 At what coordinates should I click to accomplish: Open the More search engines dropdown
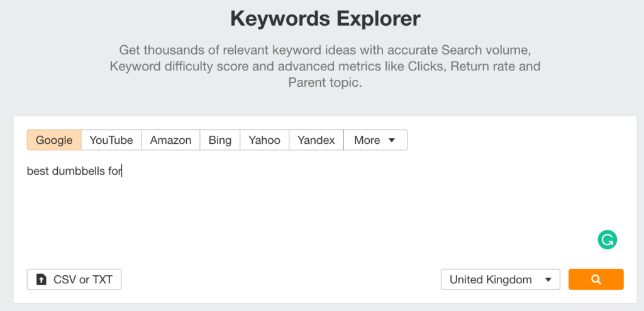coord(375,140)
